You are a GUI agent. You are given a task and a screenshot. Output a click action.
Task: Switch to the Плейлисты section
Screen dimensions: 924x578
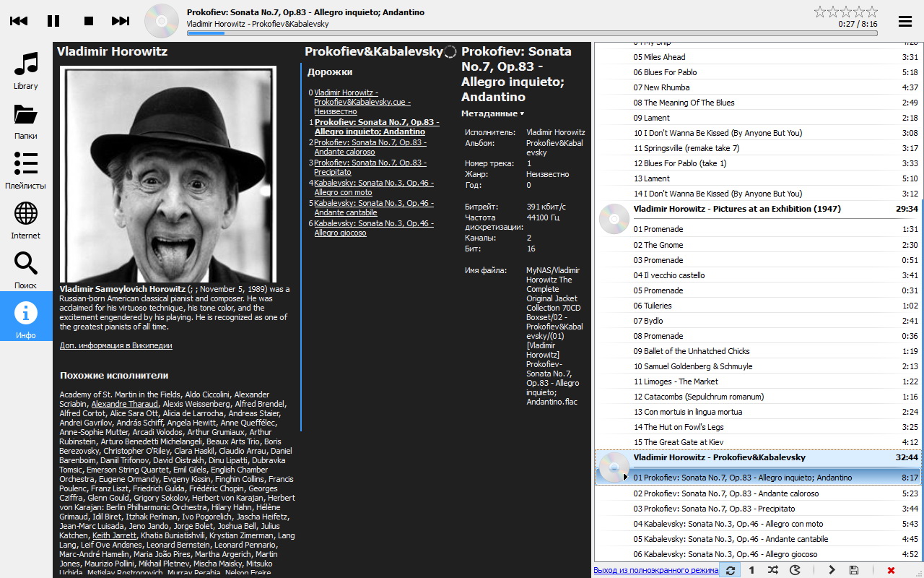tap(26, 171)
